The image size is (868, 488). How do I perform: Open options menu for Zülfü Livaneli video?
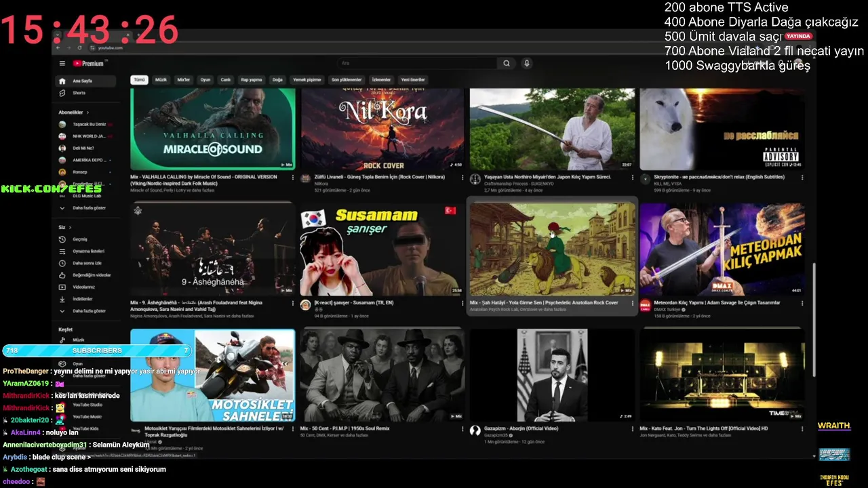(x=462, y=178)
